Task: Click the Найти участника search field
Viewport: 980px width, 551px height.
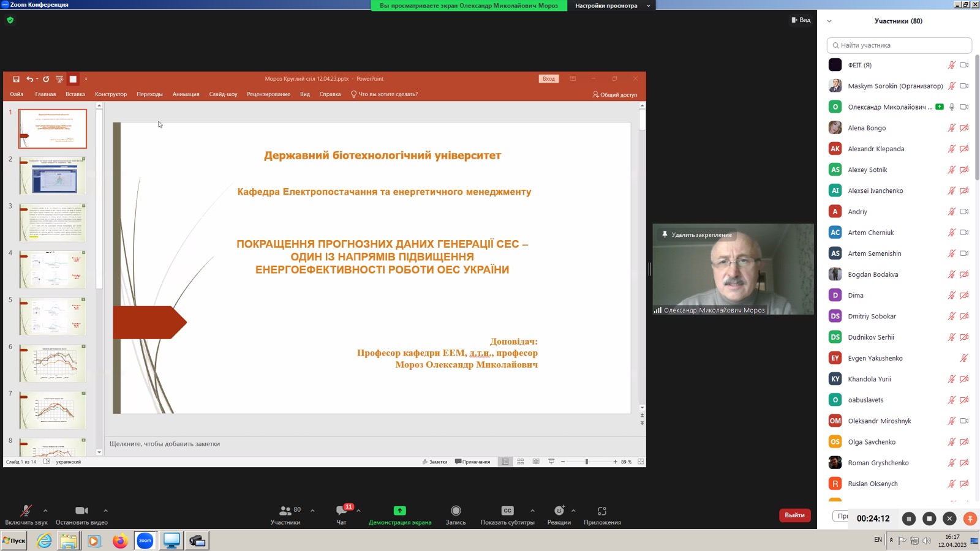Action: 899,45
